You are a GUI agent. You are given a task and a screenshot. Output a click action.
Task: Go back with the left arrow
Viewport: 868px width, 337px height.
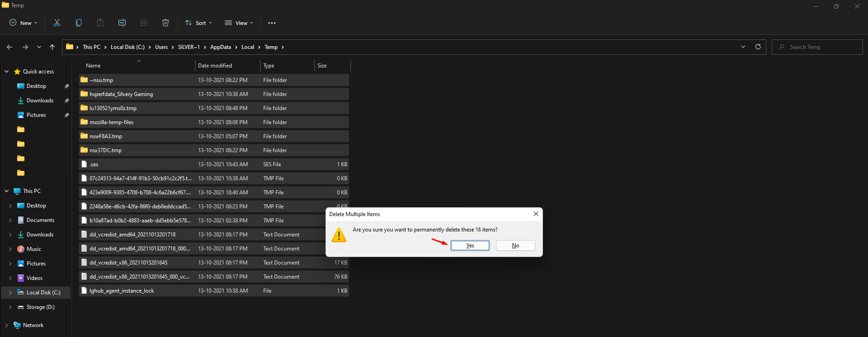[9, 47]
